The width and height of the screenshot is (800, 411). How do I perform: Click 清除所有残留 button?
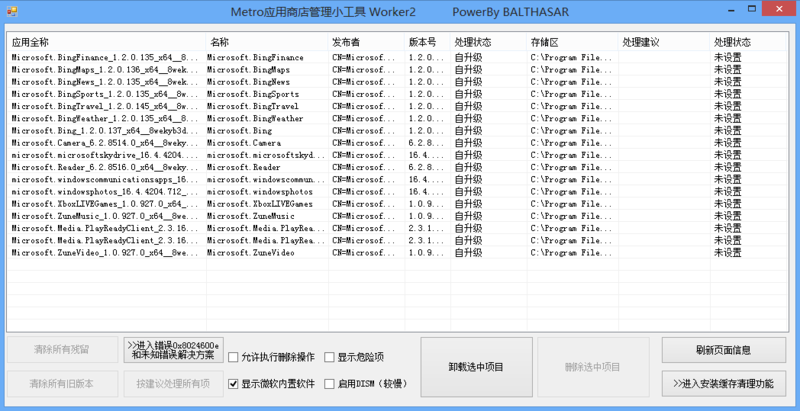pos(62,350)
